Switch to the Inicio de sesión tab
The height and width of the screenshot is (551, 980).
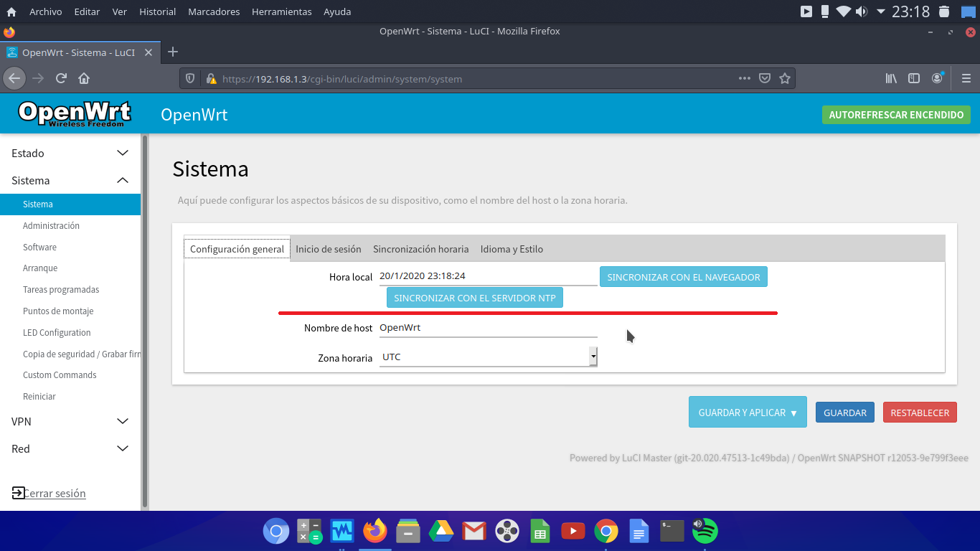[329, 249]
